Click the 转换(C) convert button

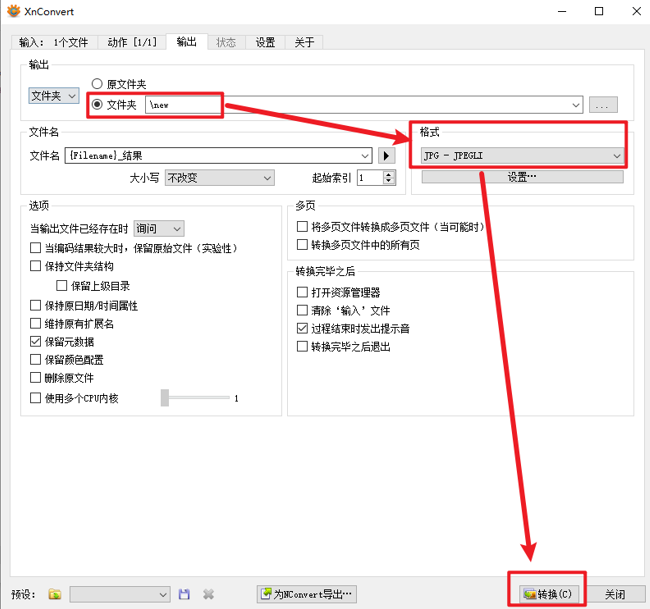point(548,594)
